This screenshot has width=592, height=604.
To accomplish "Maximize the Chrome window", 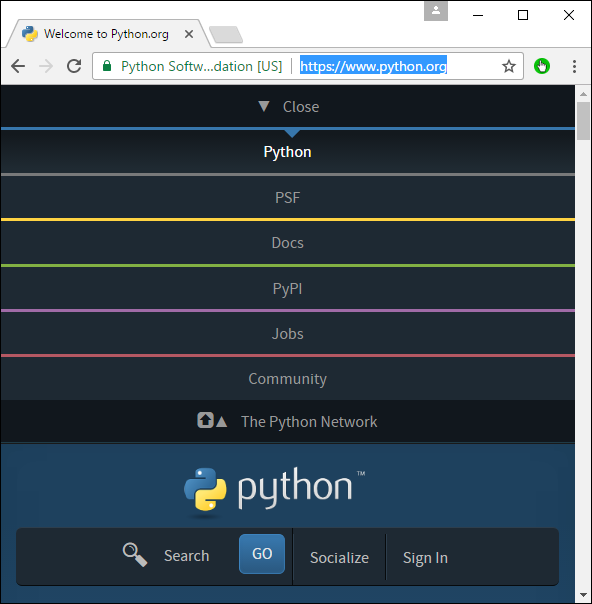I will click(x=523, y=15).
